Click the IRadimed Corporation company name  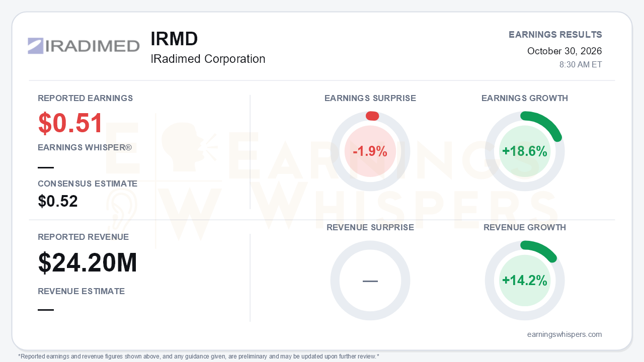point(208,59)
